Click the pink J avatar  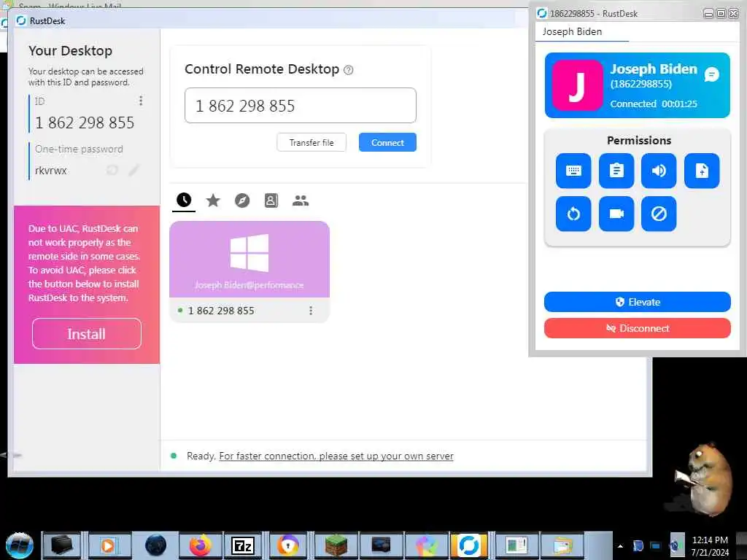coord(577,86)
